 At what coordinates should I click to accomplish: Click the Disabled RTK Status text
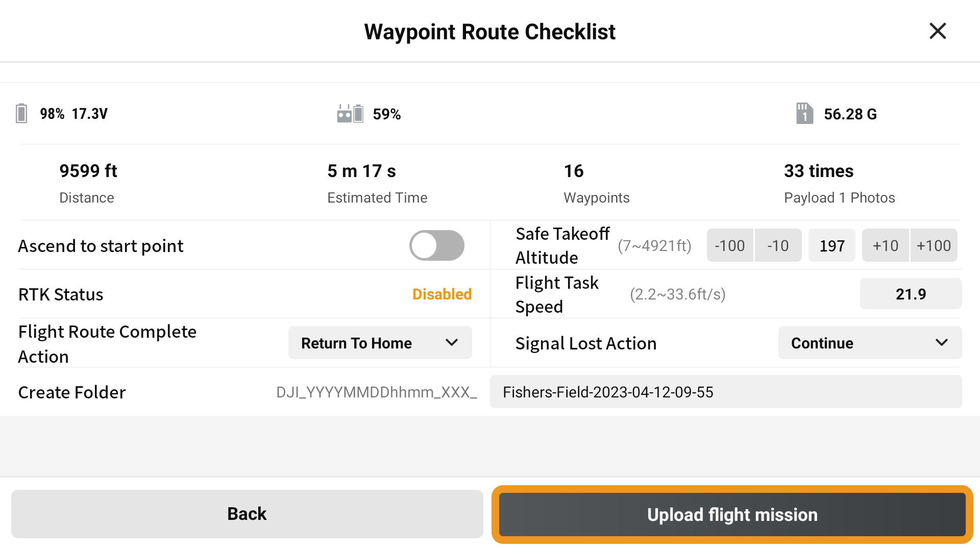[x=442, y=294]
